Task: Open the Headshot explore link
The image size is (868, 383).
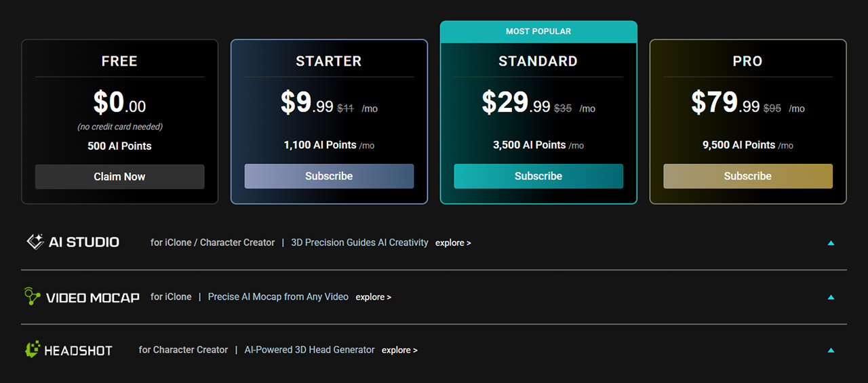Action: point(399,350)
